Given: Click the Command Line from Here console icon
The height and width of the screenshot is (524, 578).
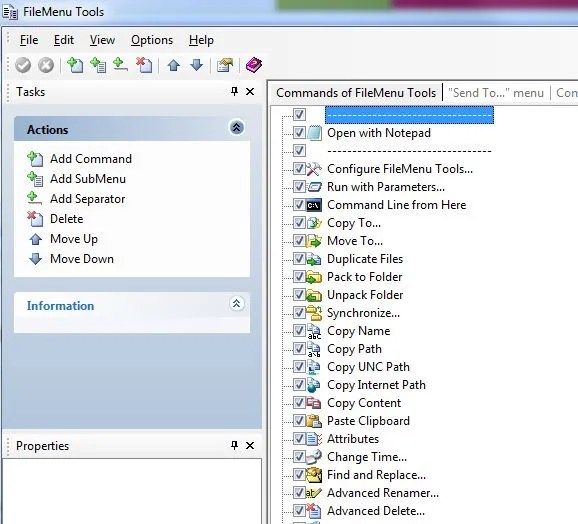Looking at the screenshot, I should 314,205.
